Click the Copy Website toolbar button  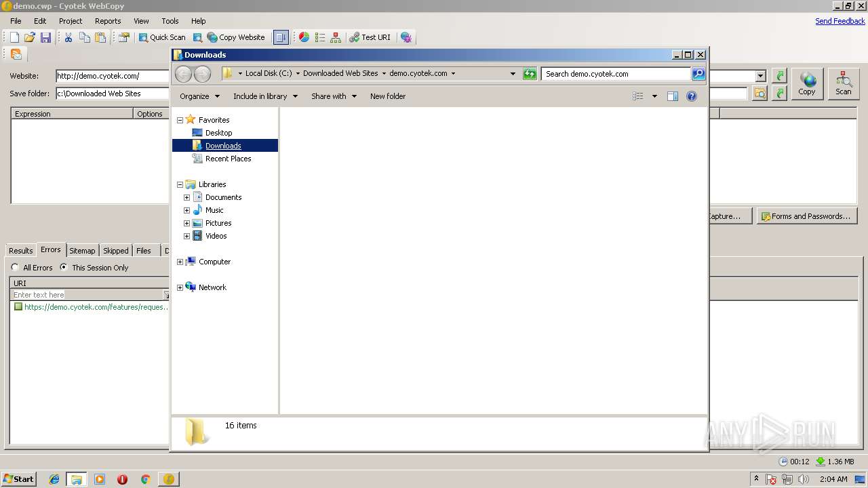pyautogui.click(x=236, y=37)
